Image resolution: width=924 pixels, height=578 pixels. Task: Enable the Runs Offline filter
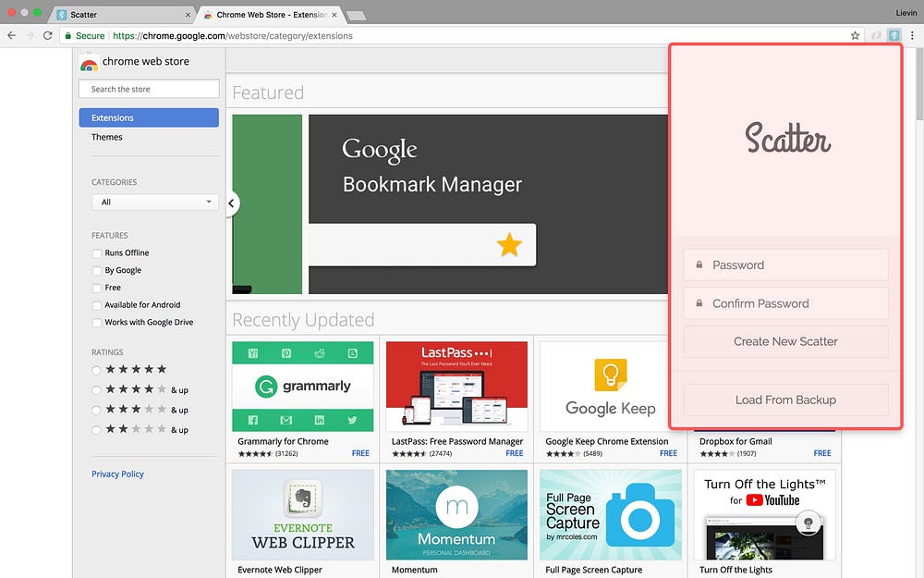point(97,253)
